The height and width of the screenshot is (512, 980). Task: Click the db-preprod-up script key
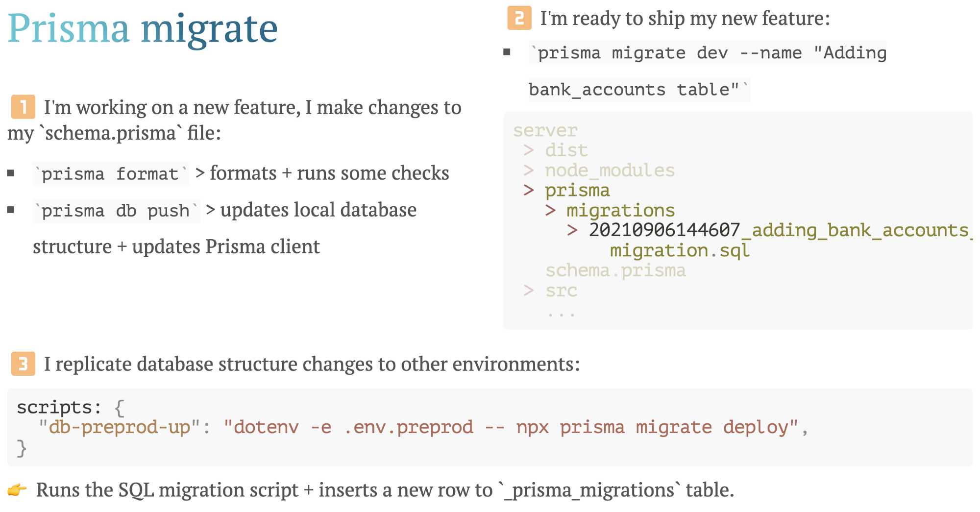pos(120,427)
